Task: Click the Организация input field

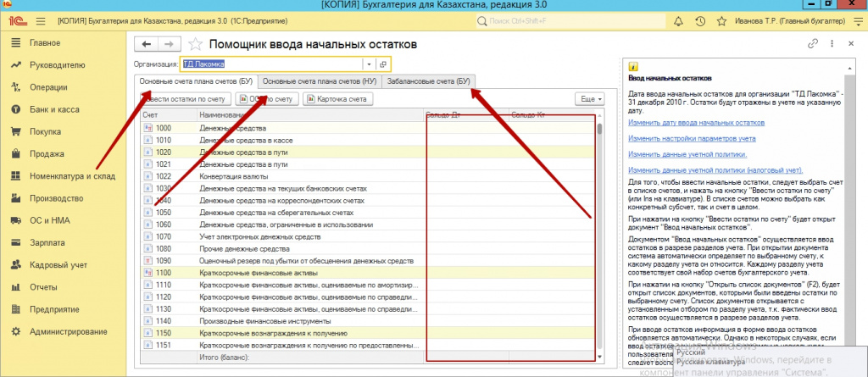Action: (x=271, y=64)
